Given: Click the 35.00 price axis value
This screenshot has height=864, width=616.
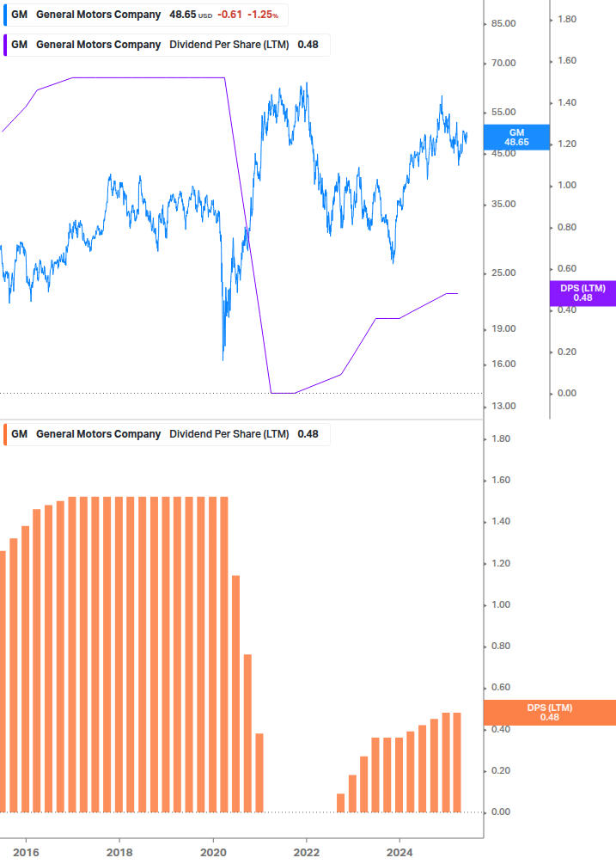Looking at the screenshot, I should click(x=503, y=205).
